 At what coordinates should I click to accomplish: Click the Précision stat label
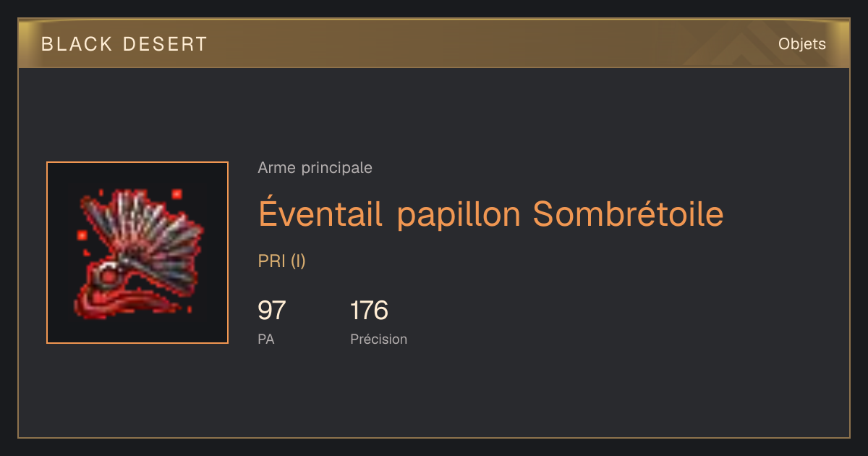point(379,339)
